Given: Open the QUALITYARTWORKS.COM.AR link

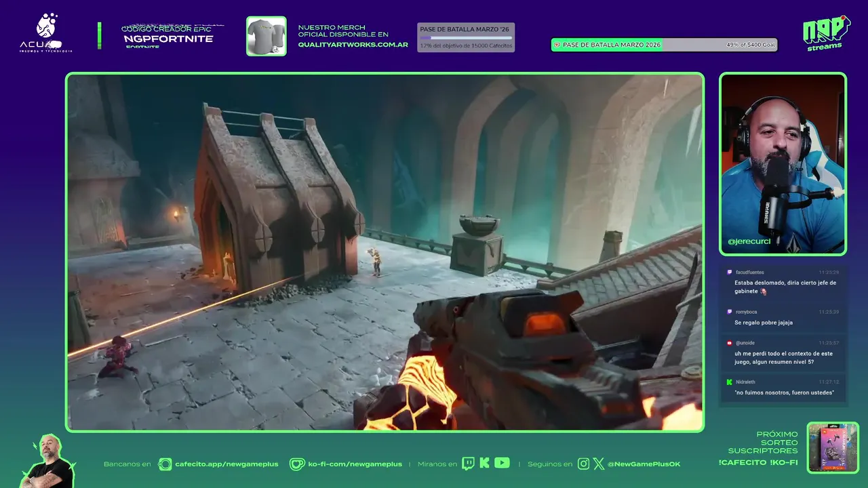Looking at the screenshot, I should 353,45.
